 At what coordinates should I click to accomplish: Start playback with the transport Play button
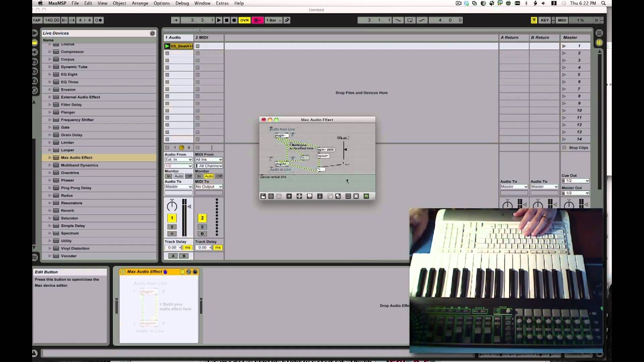tap(218, 20)
